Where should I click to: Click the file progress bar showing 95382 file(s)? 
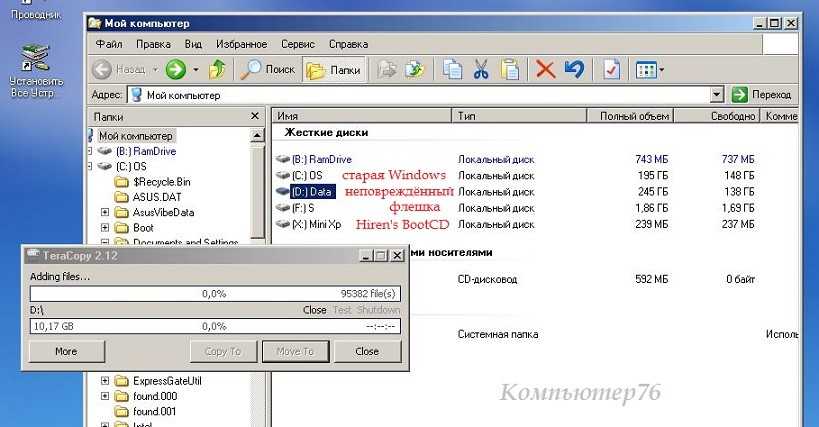pyautogui.click(x=215, y=294)
